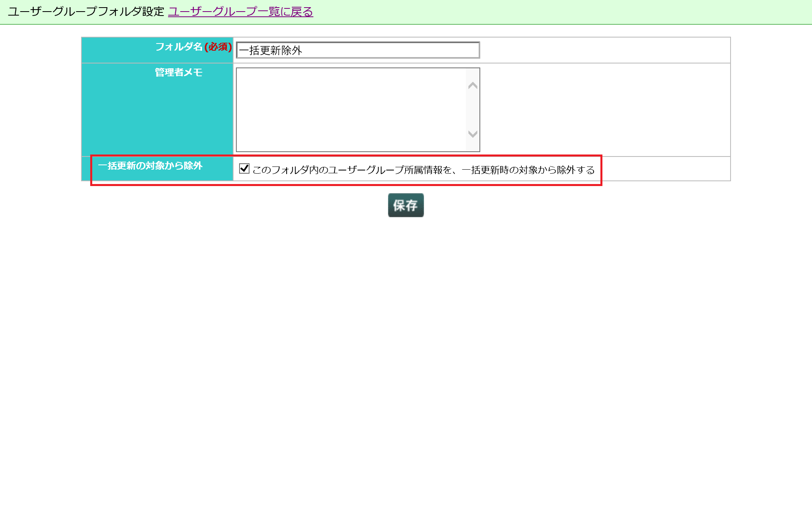Click the 一括更新の対象から除外 label
812x511 pixels.
(150, 166)
